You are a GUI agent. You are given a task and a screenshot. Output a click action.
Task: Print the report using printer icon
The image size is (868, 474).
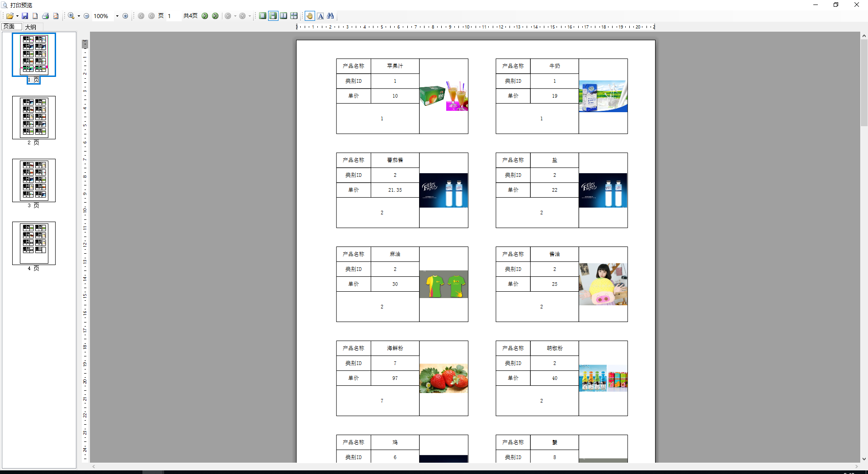tap(45, 16)
